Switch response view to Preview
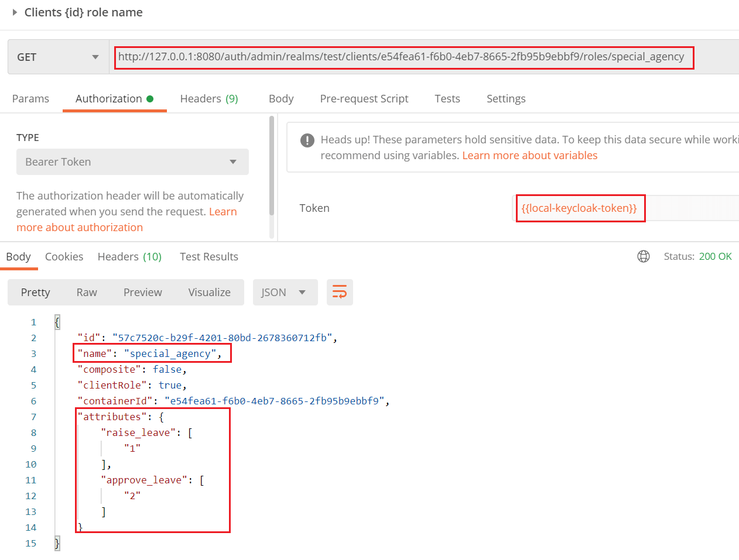Viewport: 739px width, 560px height. tap(142, 292)
